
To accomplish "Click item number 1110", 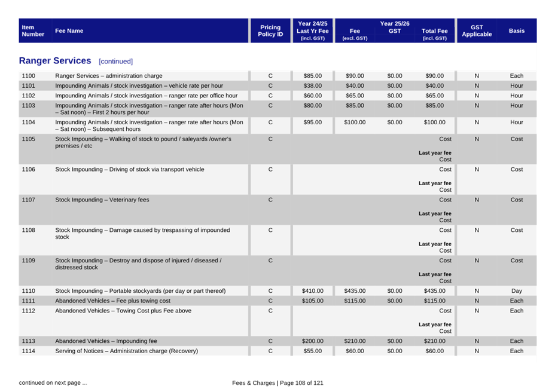I will coord(28,291).
